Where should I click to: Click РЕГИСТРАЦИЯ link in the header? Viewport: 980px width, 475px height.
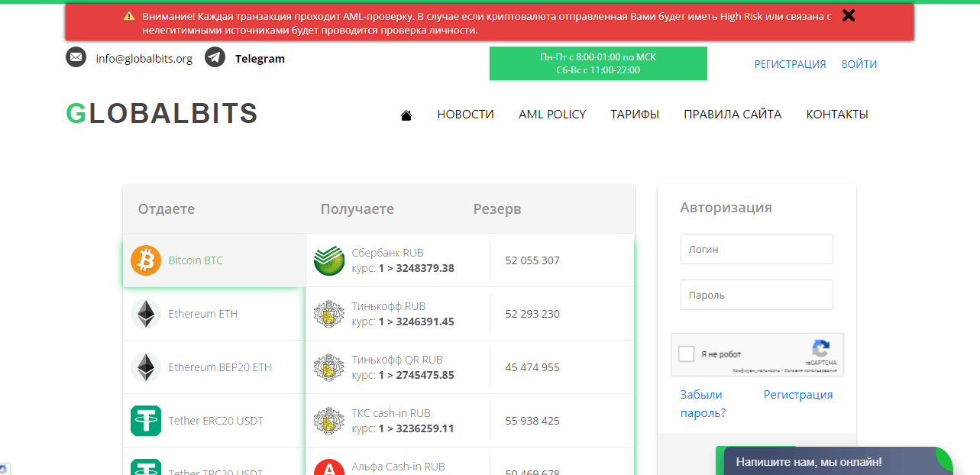coord(790,64)
